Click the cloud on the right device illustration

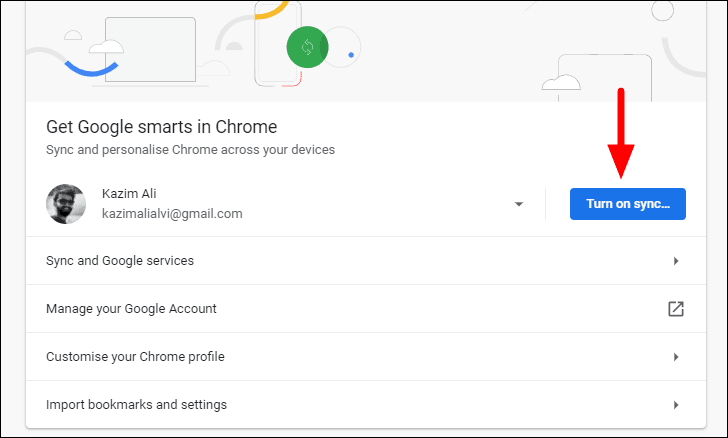561,82
